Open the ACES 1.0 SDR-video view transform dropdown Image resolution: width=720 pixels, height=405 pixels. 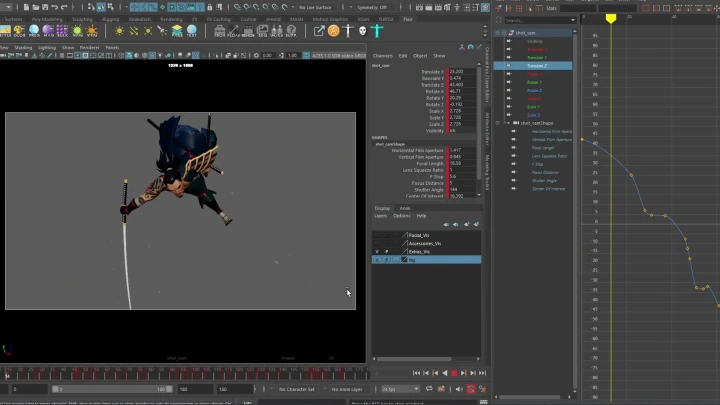click(x=339, y=56)
